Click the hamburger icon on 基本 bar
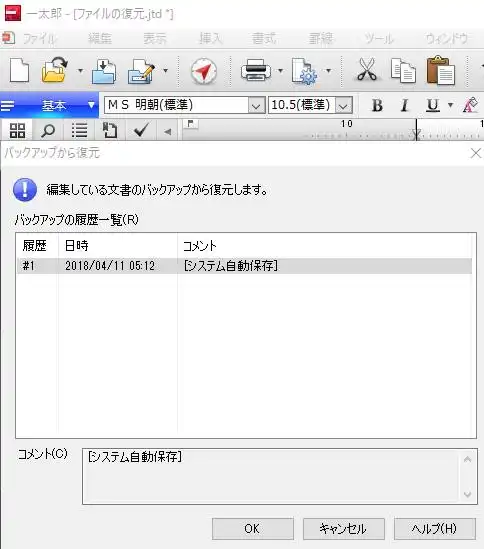484x549 pixels. (x=8, y=105)
